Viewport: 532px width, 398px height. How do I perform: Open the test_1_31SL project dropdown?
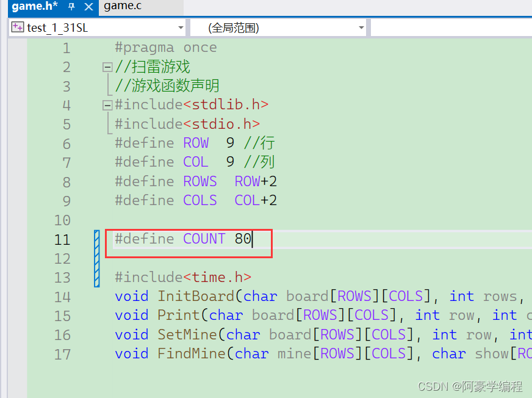coord(181,27)
